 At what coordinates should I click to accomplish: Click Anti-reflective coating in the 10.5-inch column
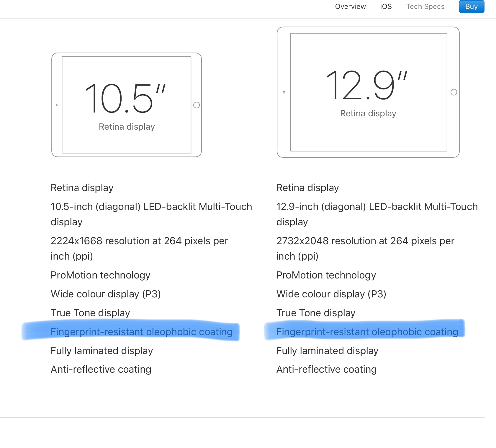[101, 369]
